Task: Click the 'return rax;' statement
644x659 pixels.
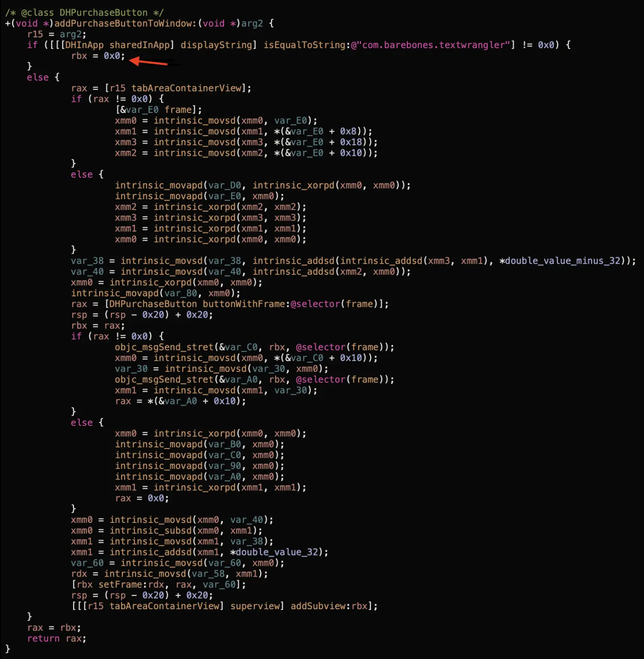Action: pyautogui.click(x=57, y=638)
